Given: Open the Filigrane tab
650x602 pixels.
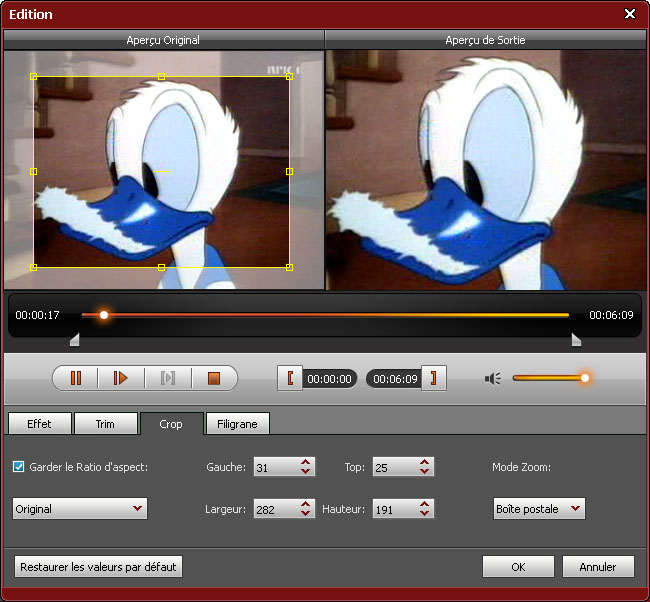Looking at the screenshot, I should click(238, 424).
